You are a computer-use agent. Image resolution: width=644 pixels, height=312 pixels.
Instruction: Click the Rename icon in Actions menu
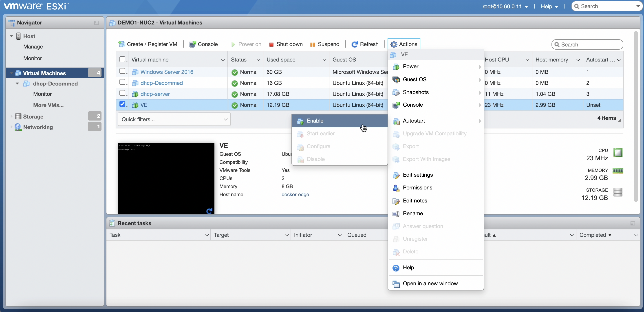pyautogui.click(x=396, y=214)
